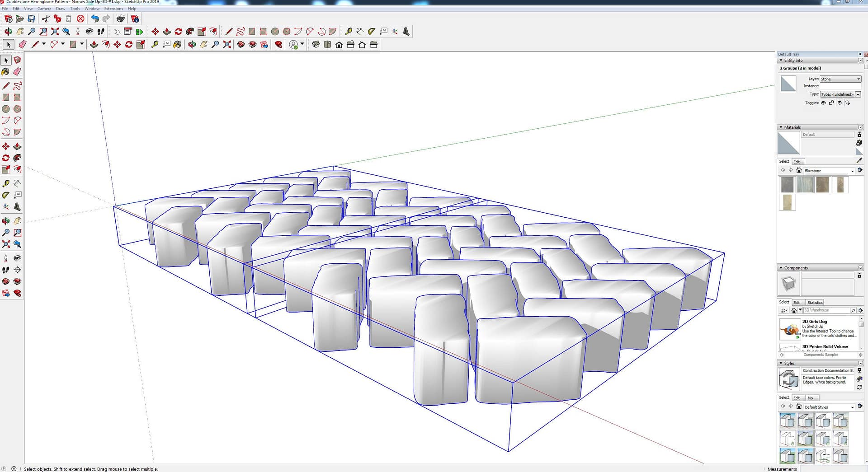868x472 pixels.
Task: Select the Paint Bucket tool in left toolbar
Action: [5, 72]
